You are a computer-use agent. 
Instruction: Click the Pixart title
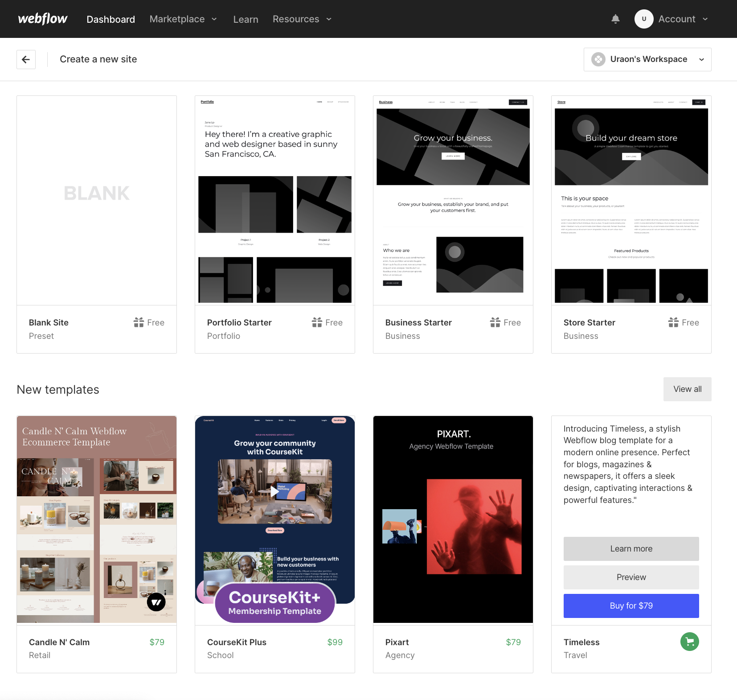397,642
